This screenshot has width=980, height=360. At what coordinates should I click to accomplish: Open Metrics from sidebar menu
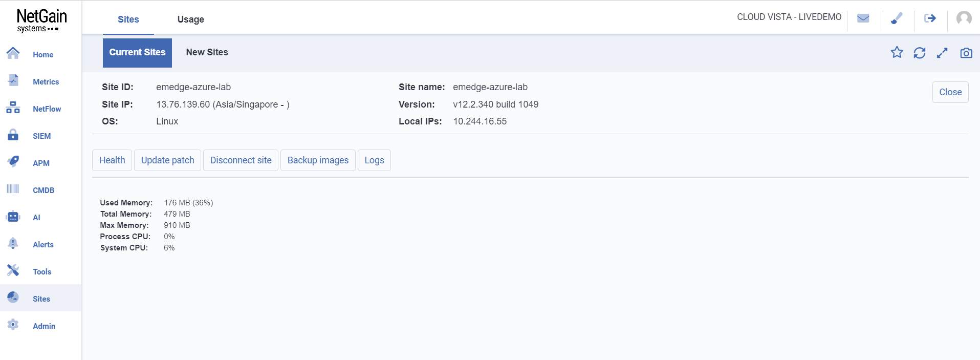pyautogui.click(x=46, y=82)
